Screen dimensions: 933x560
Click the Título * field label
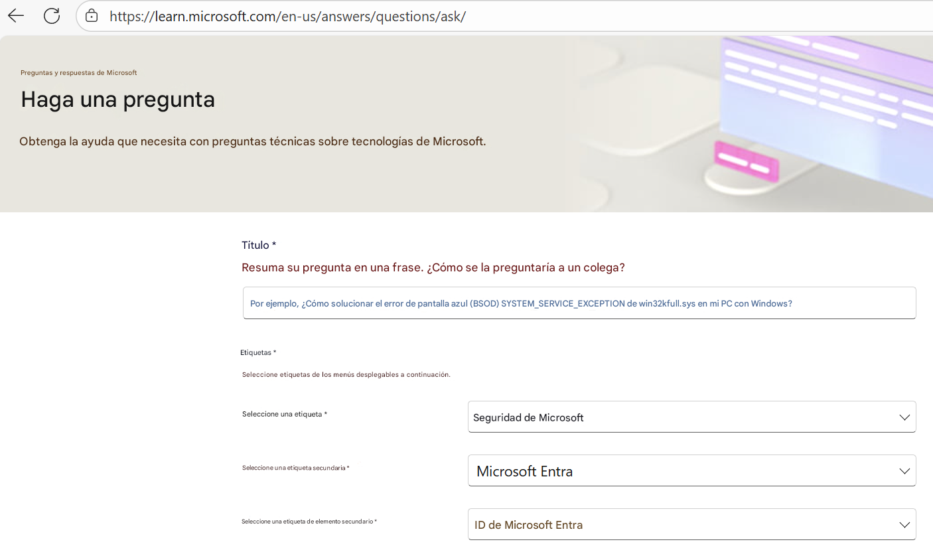click(x=259, y=245)
